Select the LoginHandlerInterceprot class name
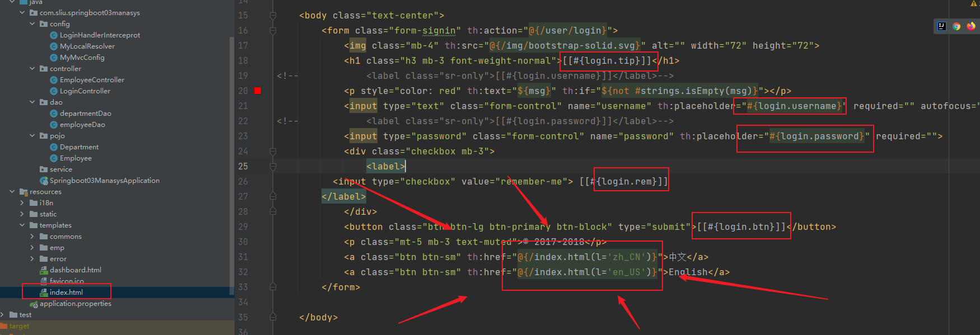 [100, 35]
